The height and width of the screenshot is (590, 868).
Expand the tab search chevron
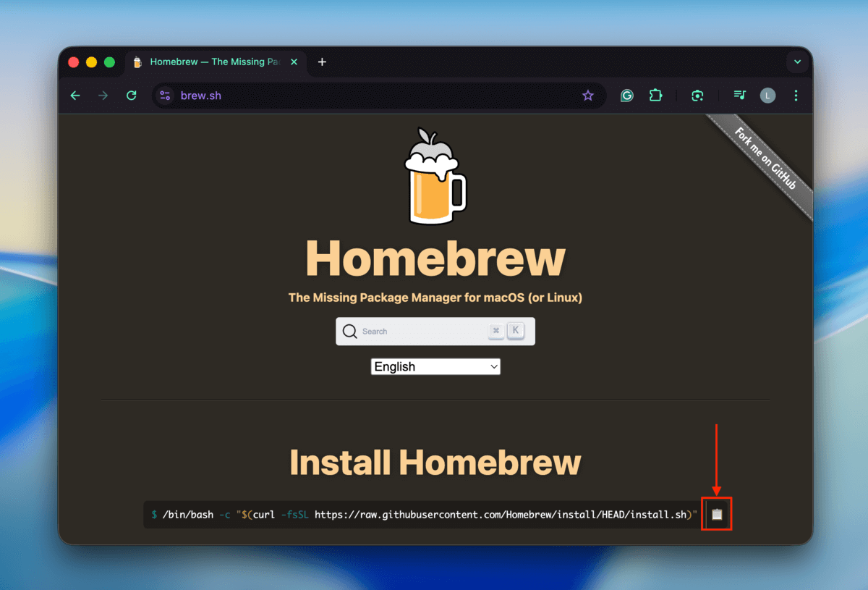tap(797, 62)
